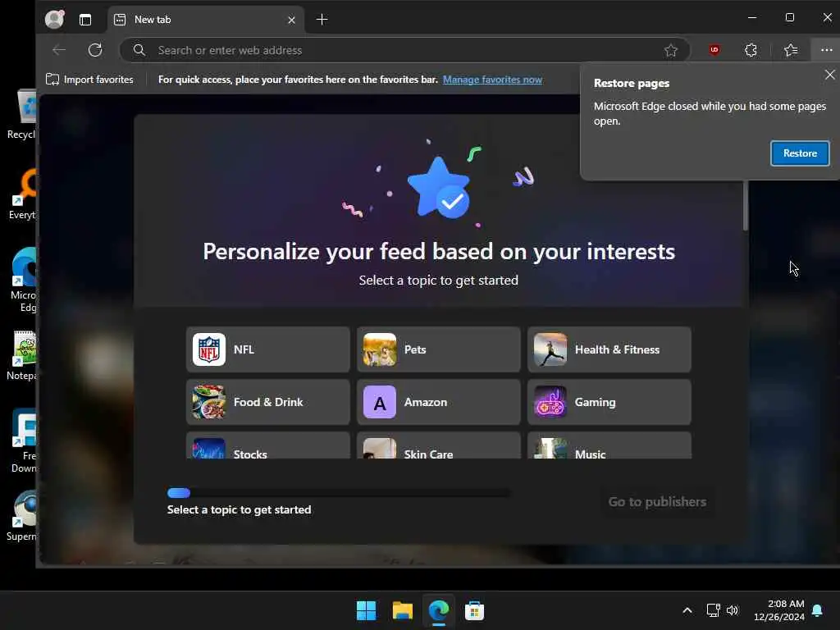The width and height of the screenshot is (840, 630).
Task: Open the clock showing 2:08 AM
Action: coord(779,610)
